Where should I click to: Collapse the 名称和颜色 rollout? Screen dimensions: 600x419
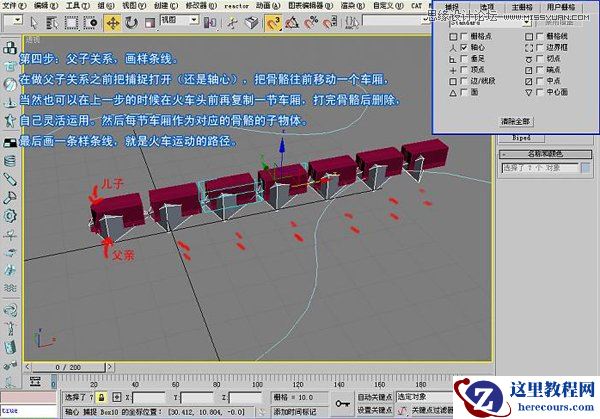(x=545, y=154)
